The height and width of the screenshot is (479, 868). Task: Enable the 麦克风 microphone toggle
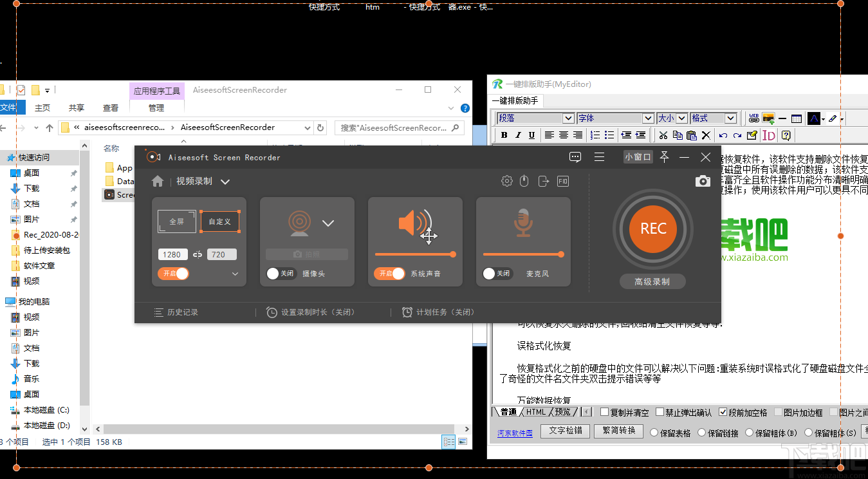[x=497, y=274]
